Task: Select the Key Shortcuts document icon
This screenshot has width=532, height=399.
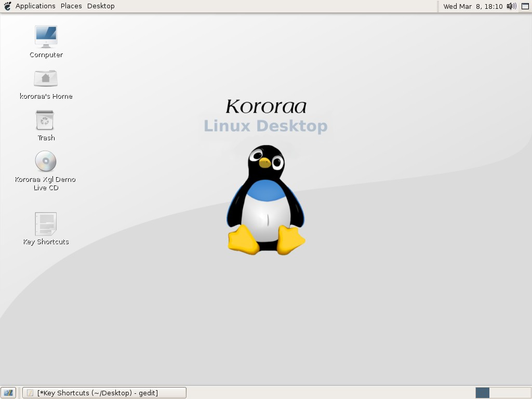Action: pos(46,224)
